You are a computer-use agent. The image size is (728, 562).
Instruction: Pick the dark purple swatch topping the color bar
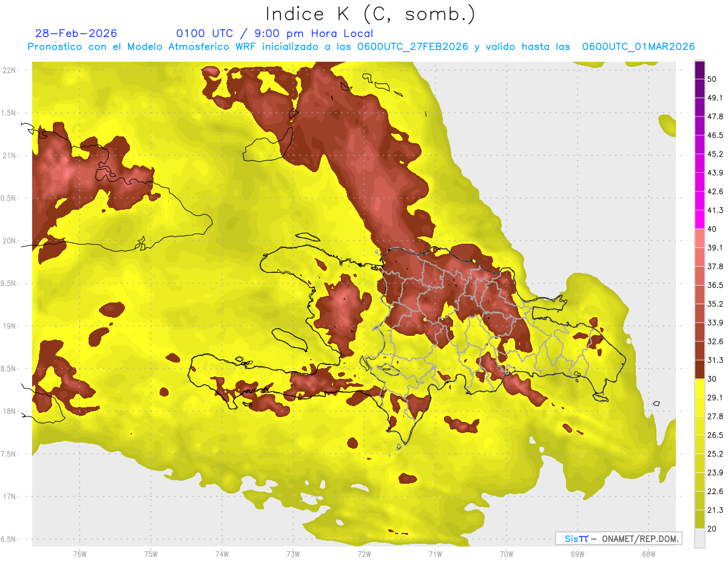tap(700, 70)
